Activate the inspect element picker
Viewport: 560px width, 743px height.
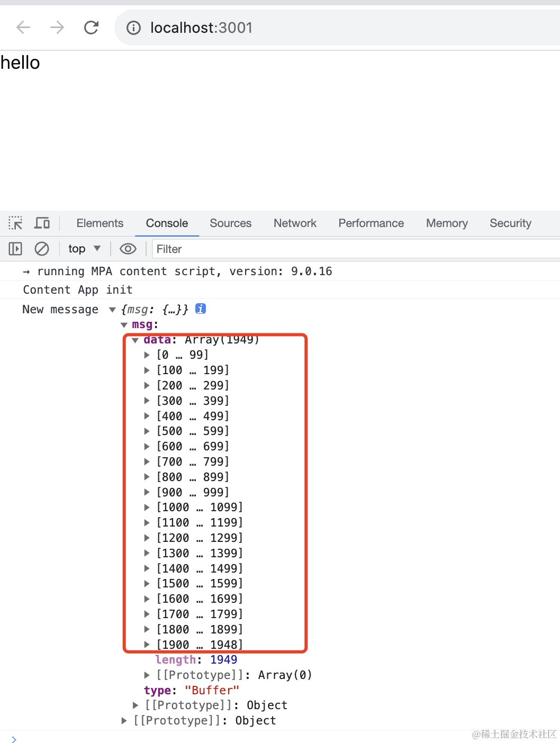(x=15, y=223)
